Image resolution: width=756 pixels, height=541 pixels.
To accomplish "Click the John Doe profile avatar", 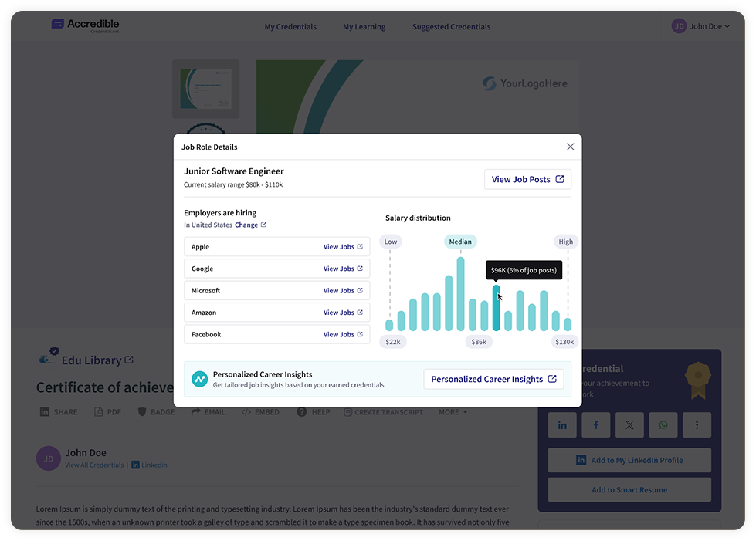I will (48, 458).
